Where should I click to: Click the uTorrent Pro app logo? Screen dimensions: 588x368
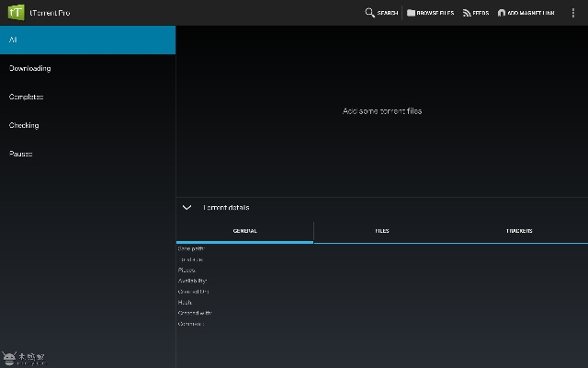pos(16,12)
